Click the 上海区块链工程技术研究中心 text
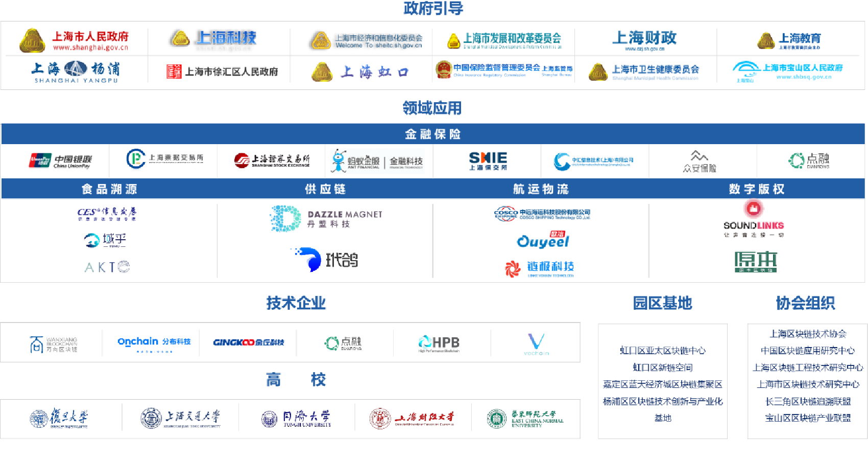Image resolution: width=868 pixels, height=460 pixels. pyautogui.click(x=808, y=367)
